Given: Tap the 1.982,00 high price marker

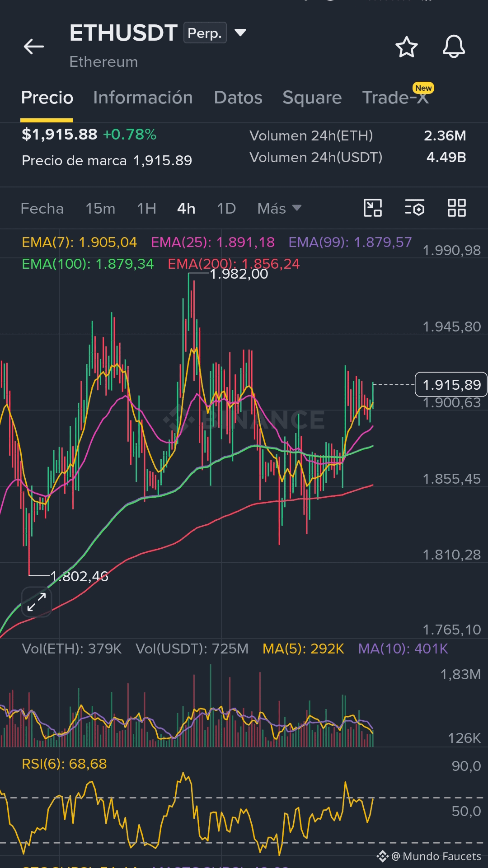Looking at the screenshot, I should click(x=239, y=274).
